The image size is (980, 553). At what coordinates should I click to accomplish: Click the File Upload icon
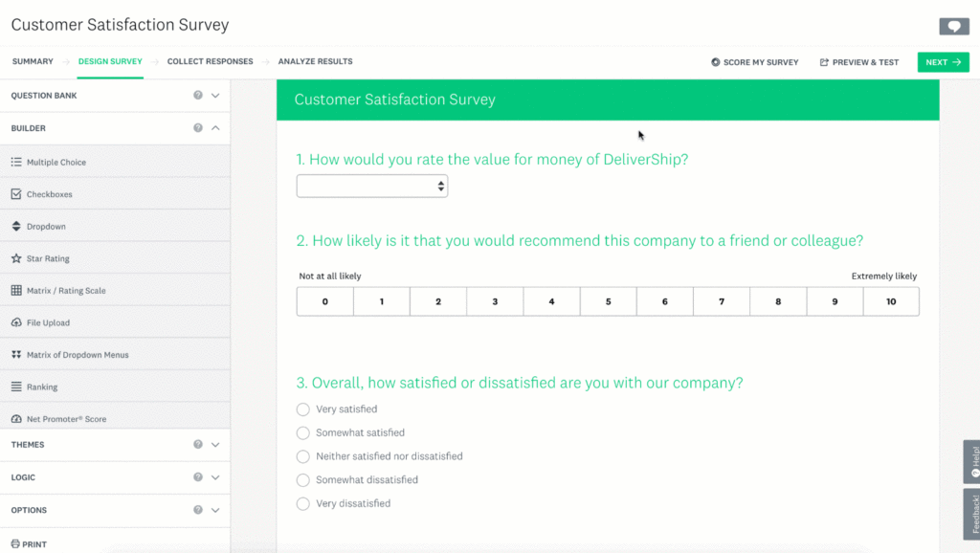click(16, 322)
